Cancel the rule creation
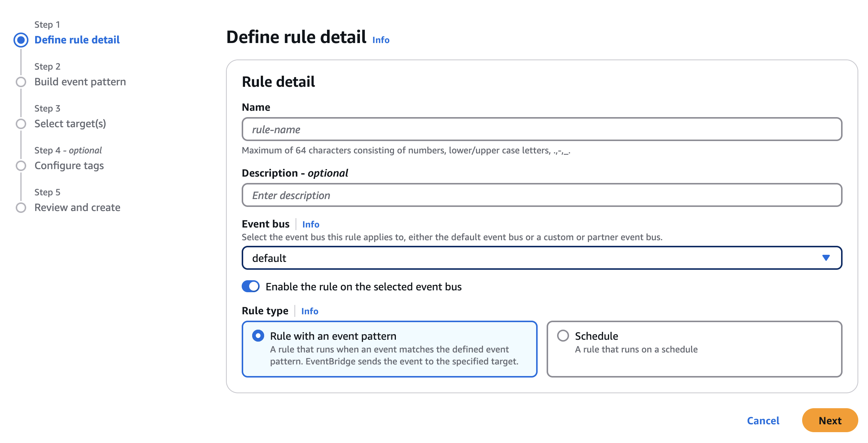Viewport: 868px width, 443px height. tap(763, 420)
